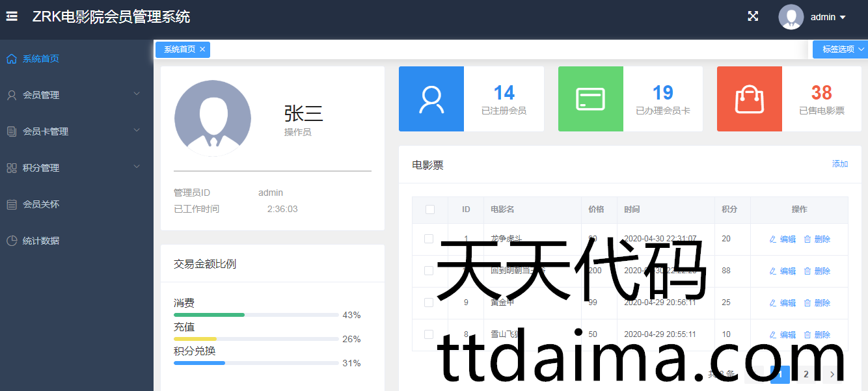Click the green membership card icon

[x=590, y=99]
